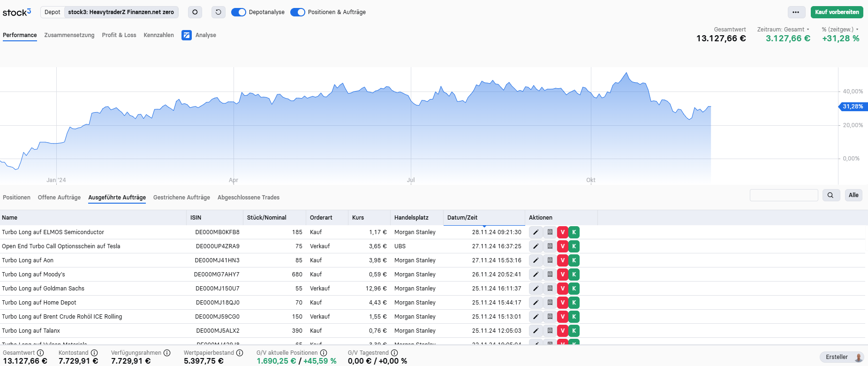Toggle the Positionen & Aufträge switch

(x=298, y=12)
